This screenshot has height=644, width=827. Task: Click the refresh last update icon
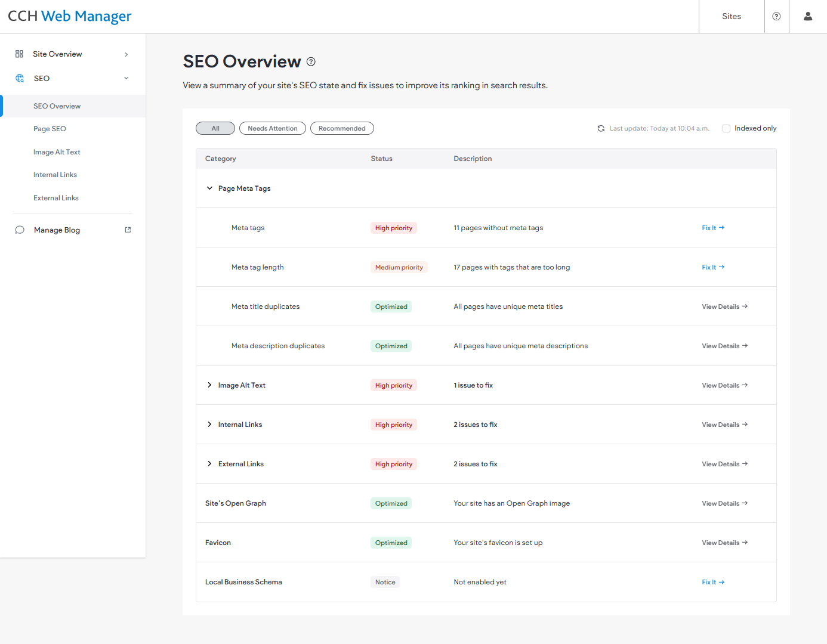[601, 128]
